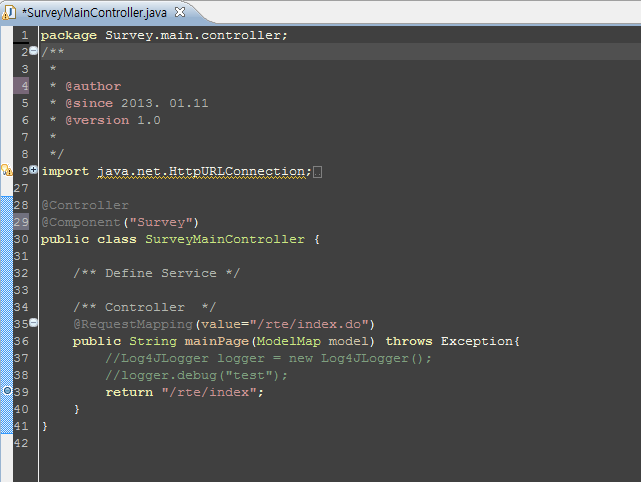
Task: Click the @version 1.0 line
Action: [x=113, y=120]
